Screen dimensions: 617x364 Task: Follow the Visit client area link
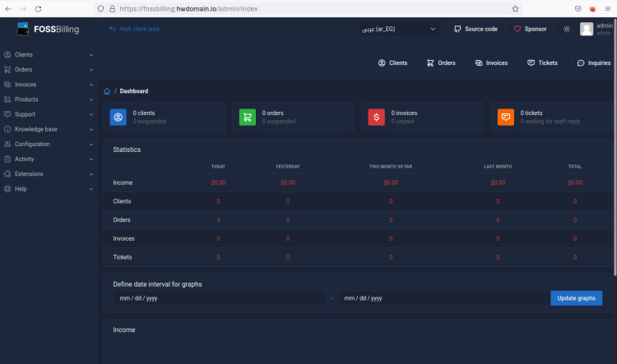[134, 29]
